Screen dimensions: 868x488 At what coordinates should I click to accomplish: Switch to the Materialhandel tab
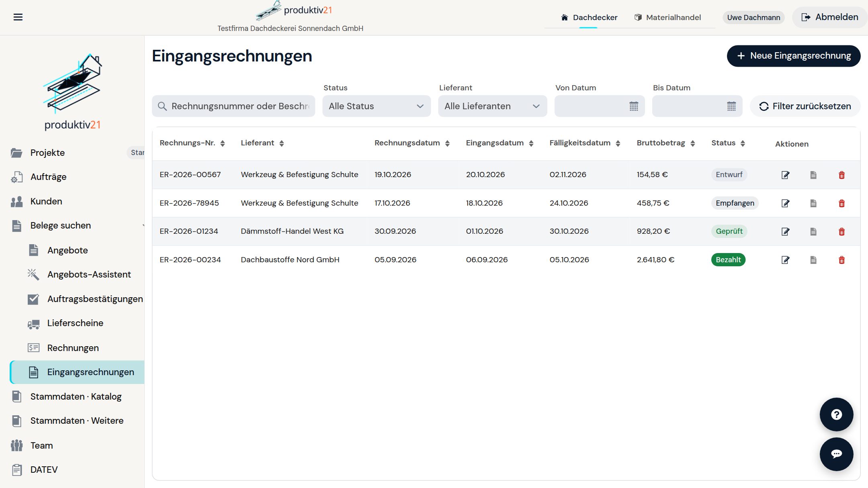[667, 17]
